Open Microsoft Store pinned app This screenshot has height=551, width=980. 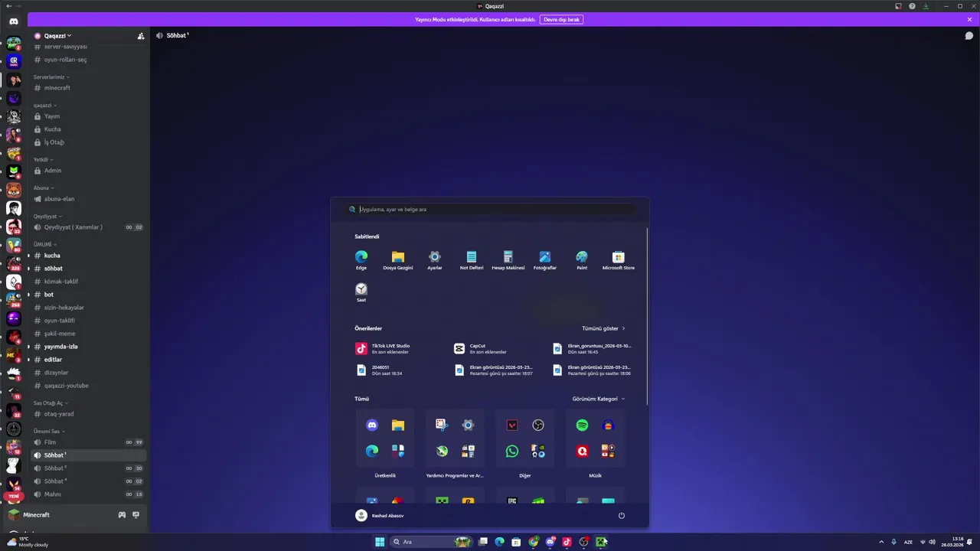point(619,260)
